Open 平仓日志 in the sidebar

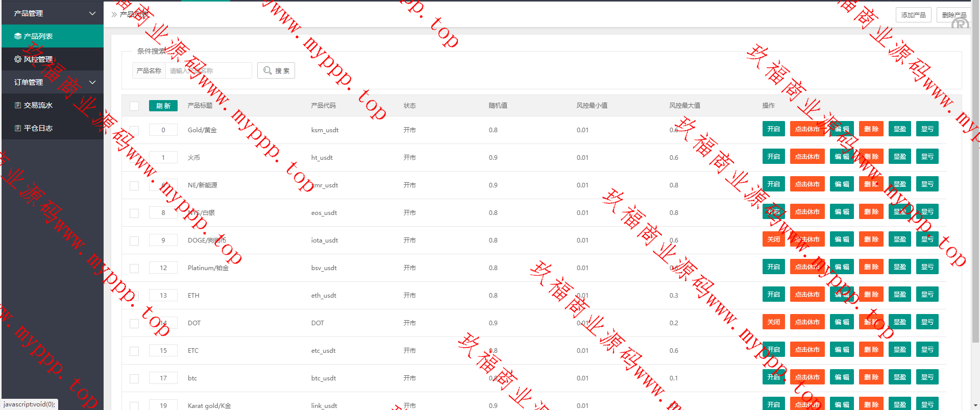pos(38,128)
